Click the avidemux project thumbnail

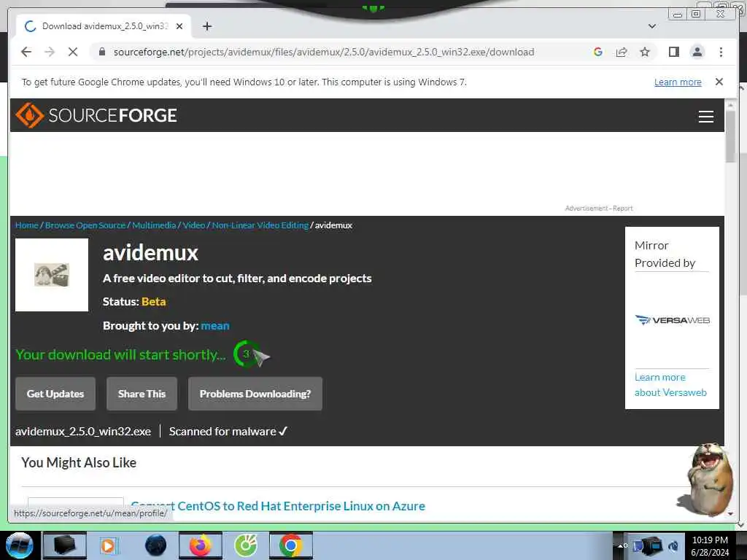pyautogui.click(x=52, y=275)
